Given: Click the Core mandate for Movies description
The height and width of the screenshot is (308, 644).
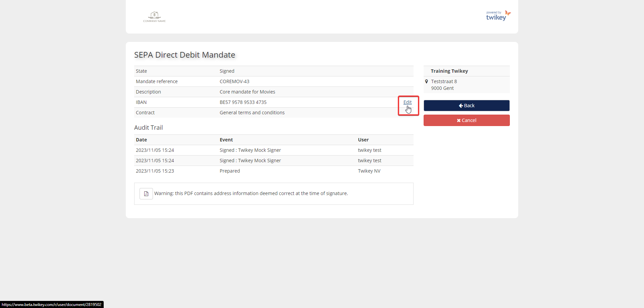Looking at the screenshot, I should 247,92.
